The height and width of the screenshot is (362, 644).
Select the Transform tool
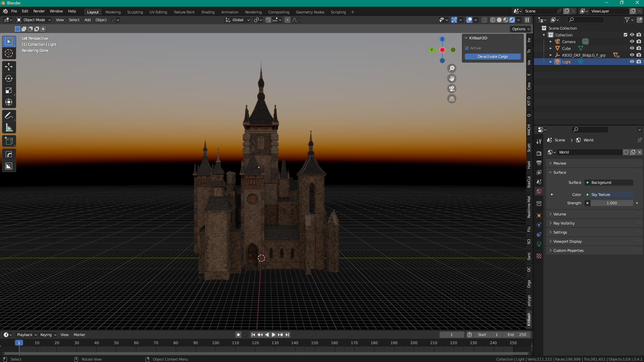[9, 102]
